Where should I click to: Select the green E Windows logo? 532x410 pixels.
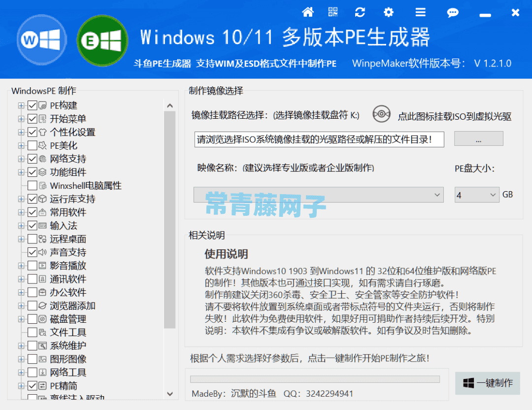[x=102, y=41]
